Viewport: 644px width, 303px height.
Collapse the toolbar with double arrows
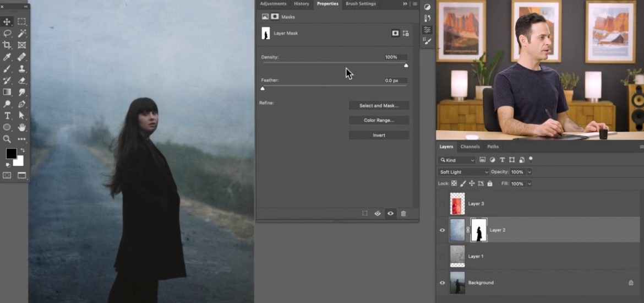coord(26,7)
